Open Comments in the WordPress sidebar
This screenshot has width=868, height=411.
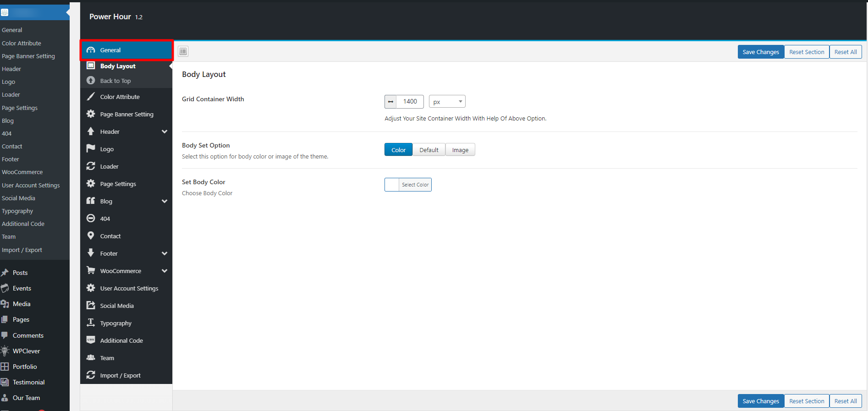pos(28,335)
